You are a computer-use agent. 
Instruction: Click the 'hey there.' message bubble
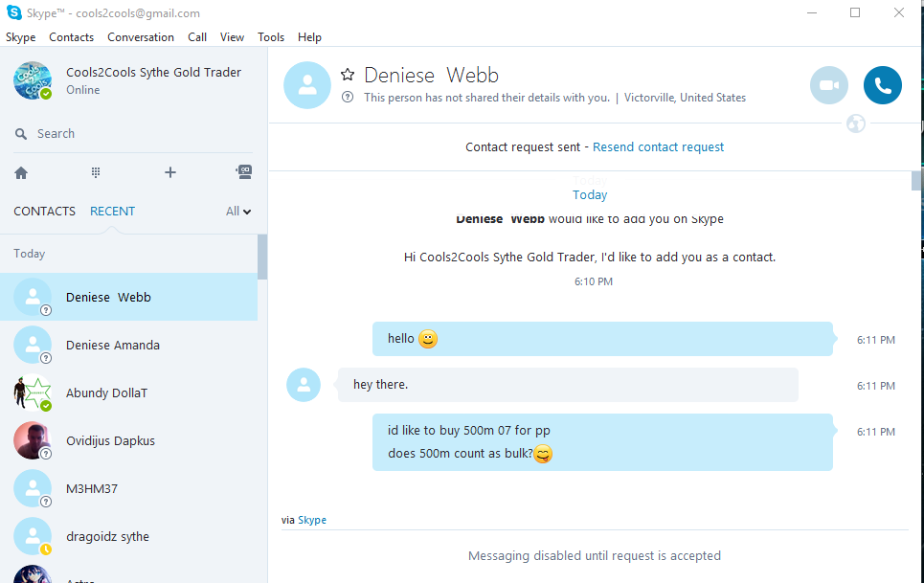tap(568, 385)
